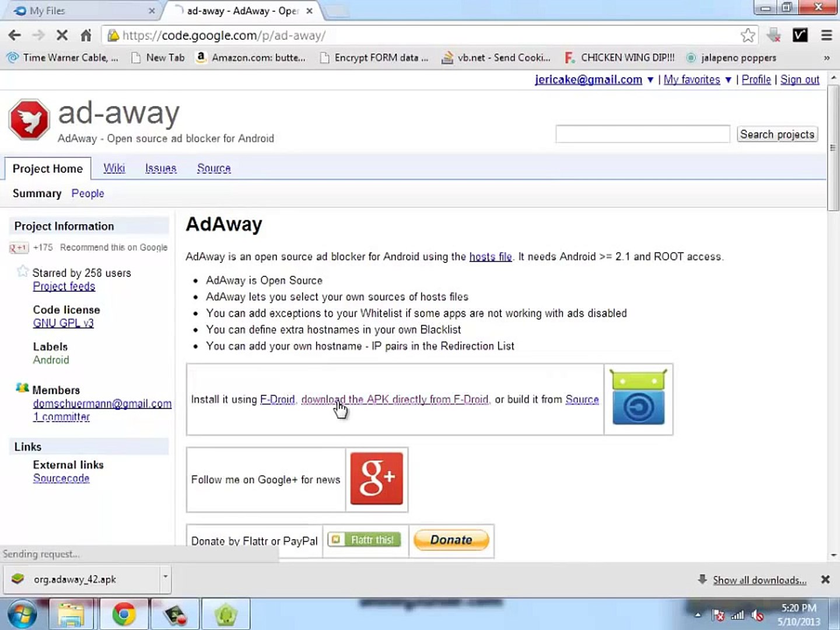Click the network signal tray icon
Image resolution: width=840 pixels, height=630 pixels.
point(738,615)
